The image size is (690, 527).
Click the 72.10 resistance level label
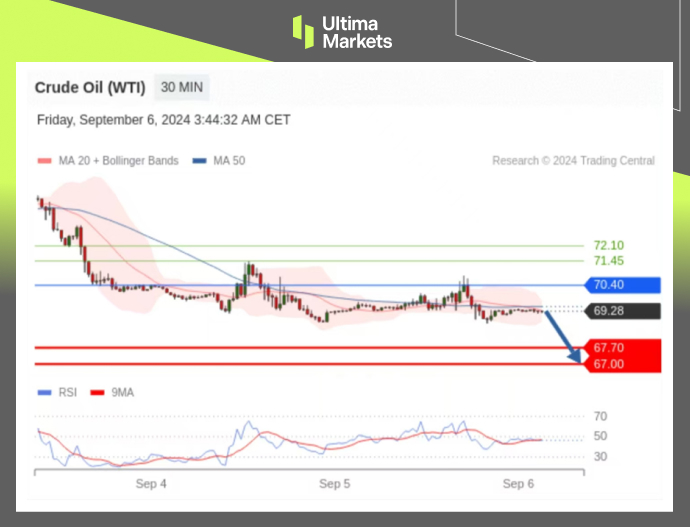609,245
